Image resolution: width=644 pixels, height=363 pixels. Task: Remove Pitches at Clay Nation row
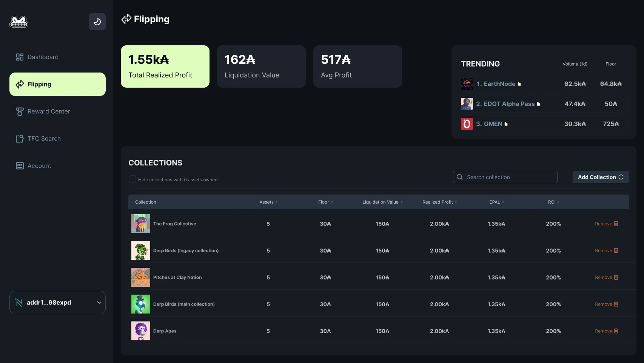(607, 278)
